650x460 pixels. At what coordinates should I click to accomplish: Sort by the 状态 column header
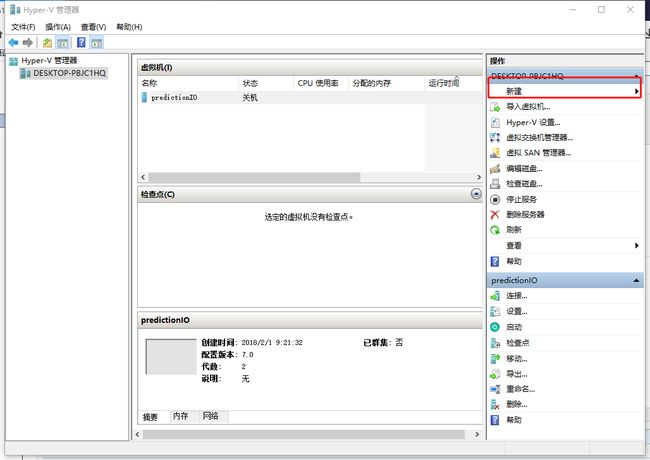266,83
